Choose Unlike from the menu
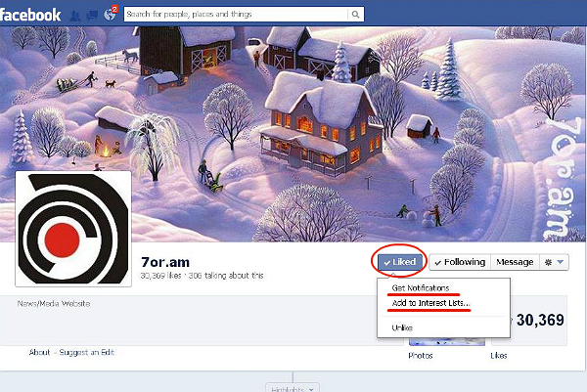 (x=402, y=328)
